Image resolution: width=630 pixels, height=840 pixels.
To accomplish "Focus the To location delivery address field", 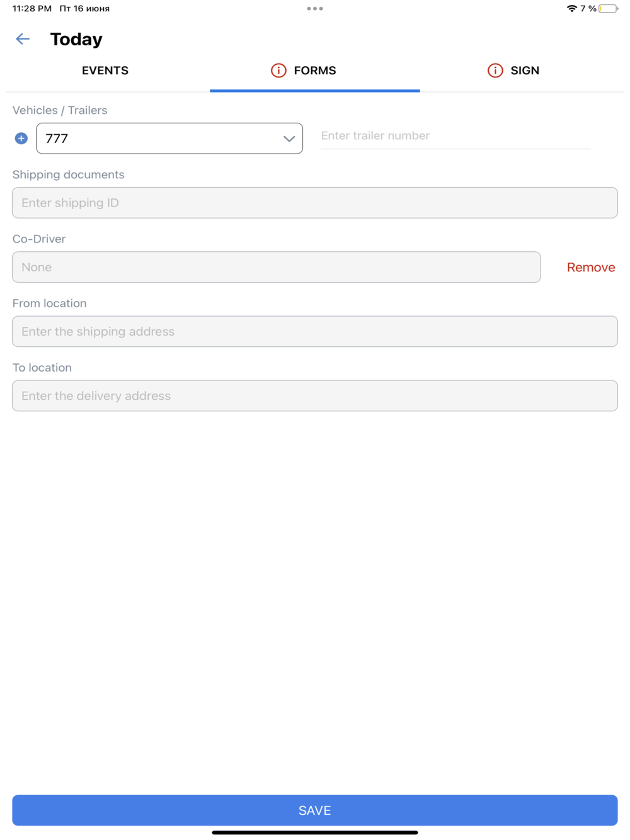I will point(315,395).
